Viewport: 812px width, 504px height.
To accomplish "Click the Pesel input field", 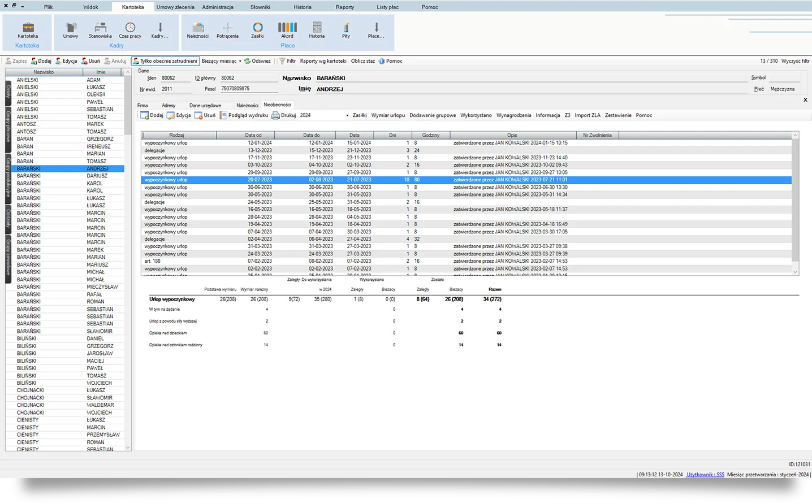I will pos(249,89).
